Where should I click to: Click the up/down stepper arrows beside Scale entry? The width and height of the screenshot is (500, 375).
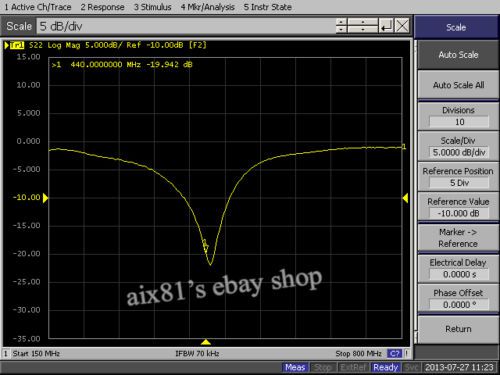click(x=341, y=26)
